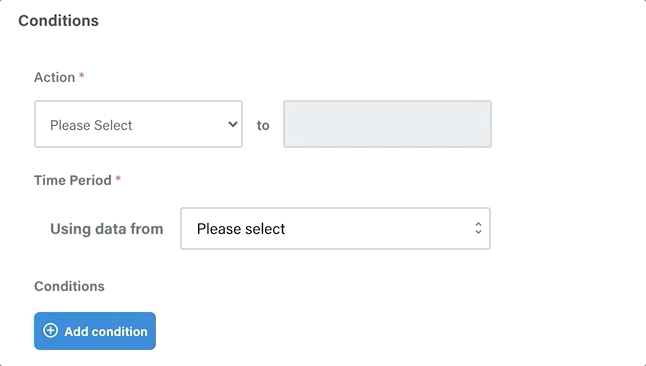Focus the disabled action target box
This screenshot has height=366, width=646.
[387, 124]
